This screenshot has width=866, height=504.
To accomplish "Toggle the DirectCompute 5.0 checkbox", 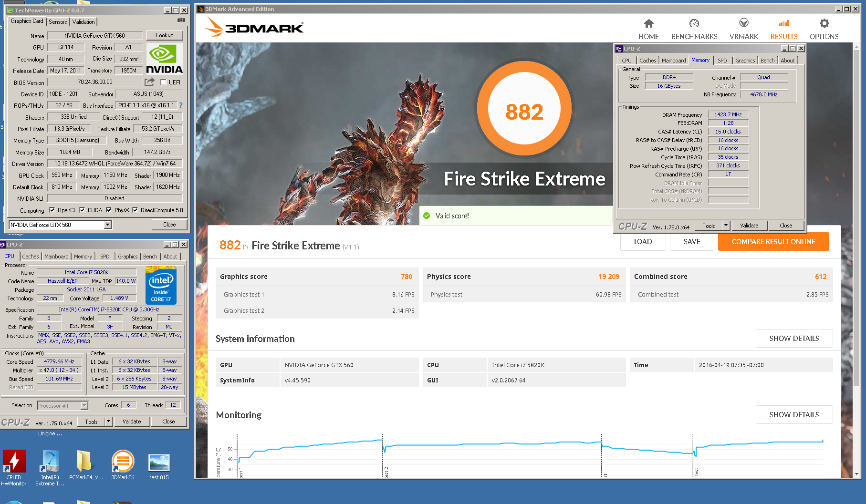I will [135, 210].
